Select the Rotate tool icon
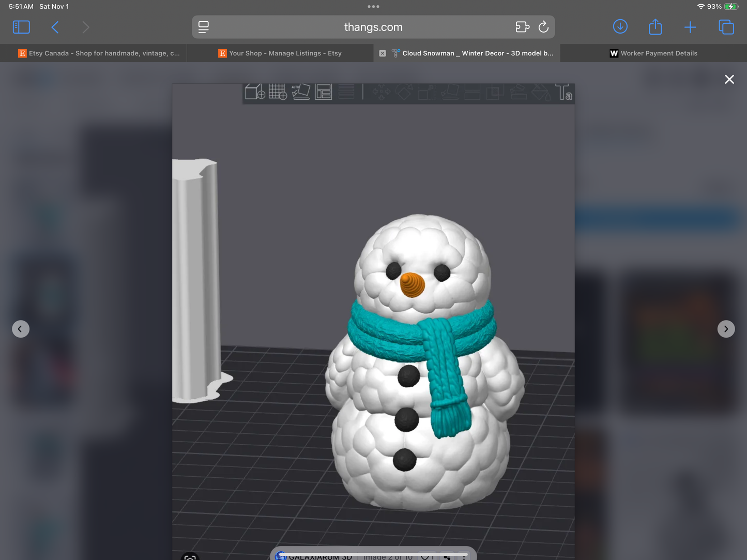The width and height of the screenshot is (747, 560). (404, 92)
